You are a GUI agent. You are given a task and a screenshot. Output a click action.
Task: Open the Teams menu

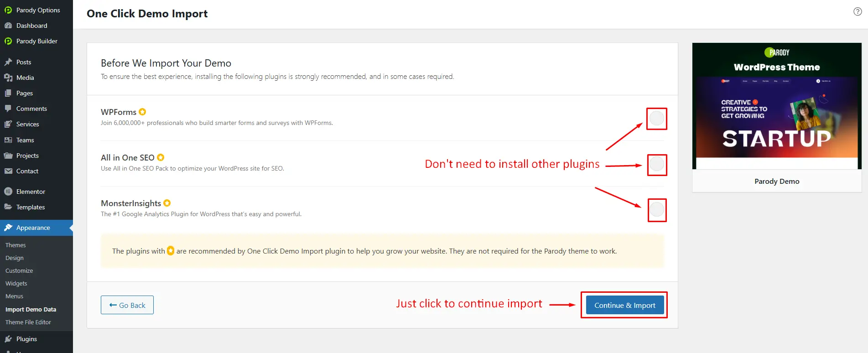click(x=36, y=140)
